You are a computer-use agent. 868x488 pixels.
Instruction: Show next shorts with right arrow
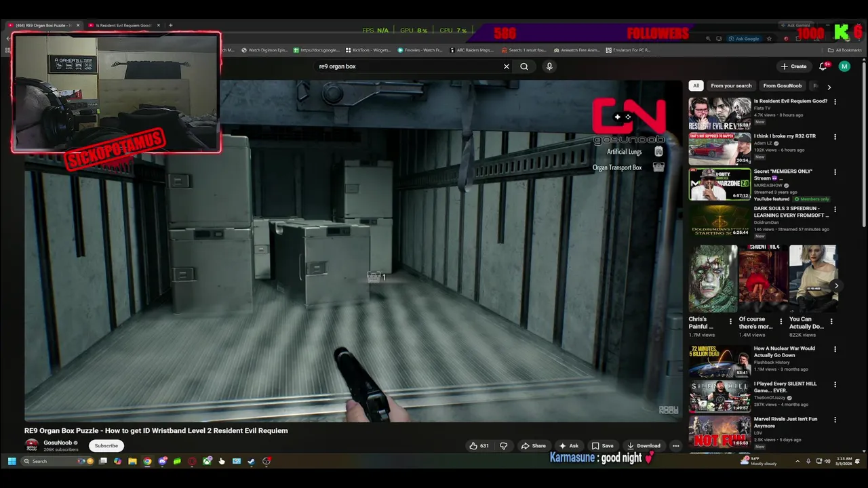click(x=836, y=286)
